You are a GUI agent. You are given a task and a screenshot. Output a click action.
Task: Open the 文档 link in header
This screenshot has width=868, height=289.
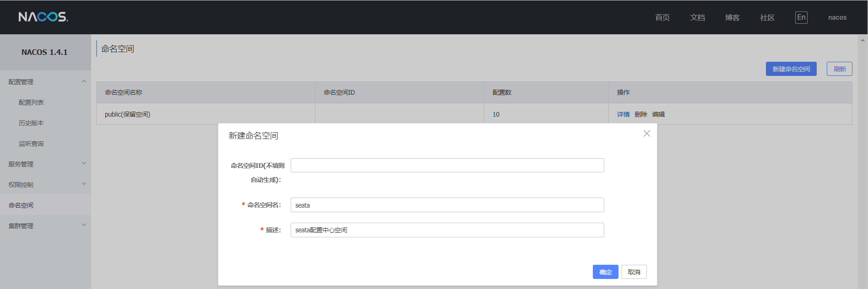[x=697, y=17]
